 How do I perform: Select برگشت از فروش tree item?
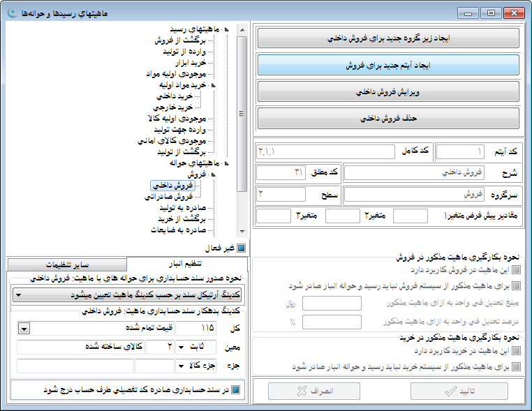pos(180,40)
